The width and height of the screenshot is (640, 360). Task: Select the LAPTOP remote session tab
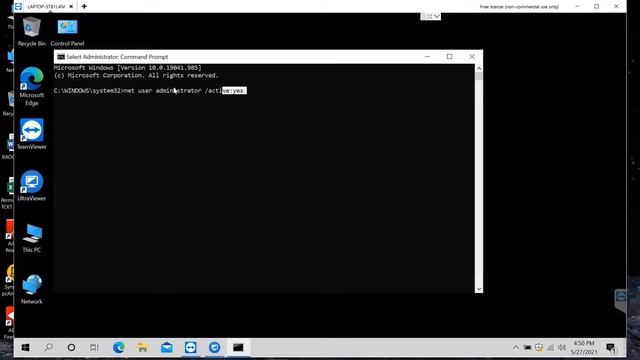click(46, 7)
